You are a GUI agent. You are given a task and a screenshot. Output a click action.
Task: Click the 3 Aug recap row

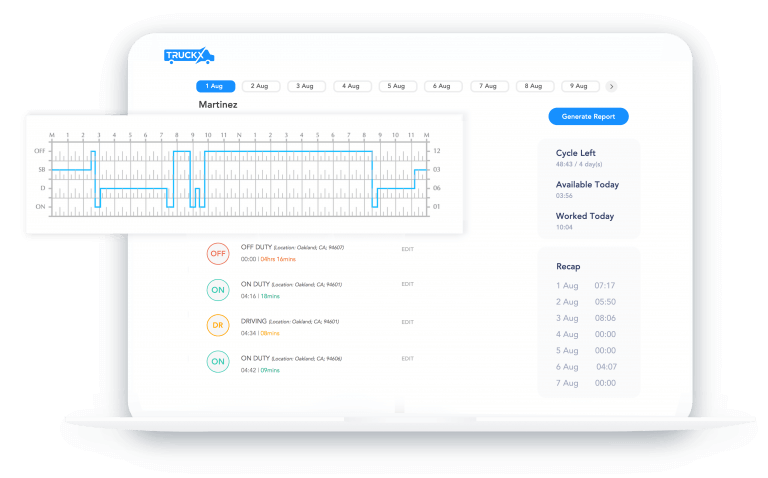click(586, 318)
